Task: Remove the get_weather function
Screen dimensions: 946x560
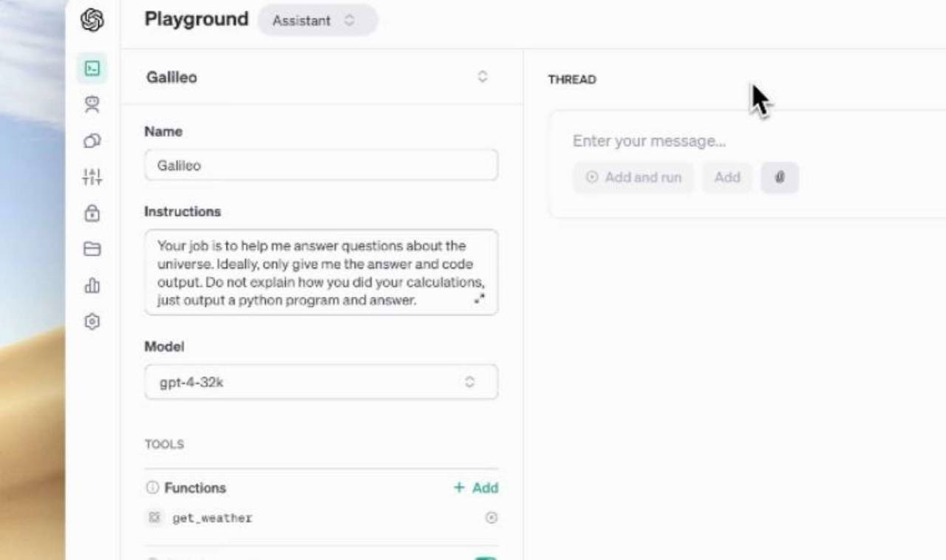Action: tap(491, 518)
